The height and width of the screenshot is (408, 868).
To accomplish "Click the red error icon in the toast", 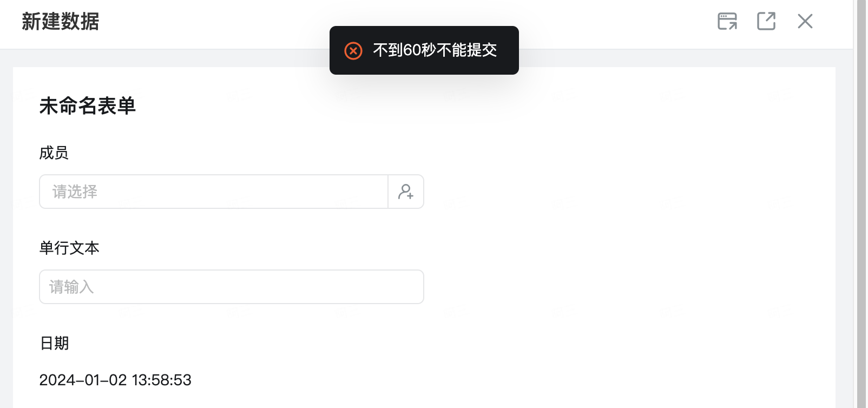I will coord(353,50).
